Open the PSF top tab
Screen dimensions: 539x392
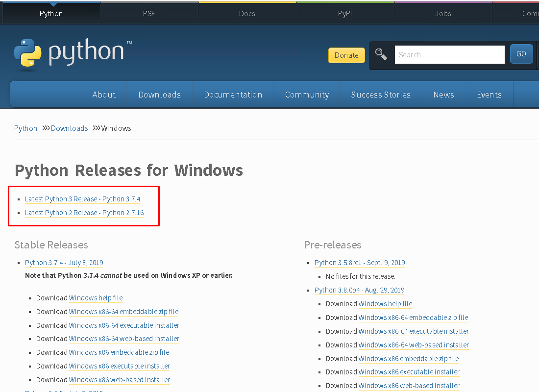click(x=149, y=14)
